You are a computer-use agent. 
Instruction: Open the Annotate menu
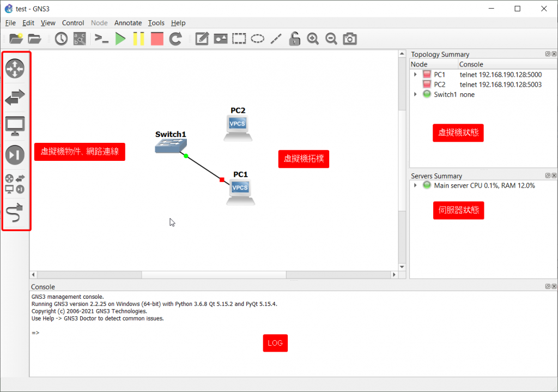[x=128, y=23]
